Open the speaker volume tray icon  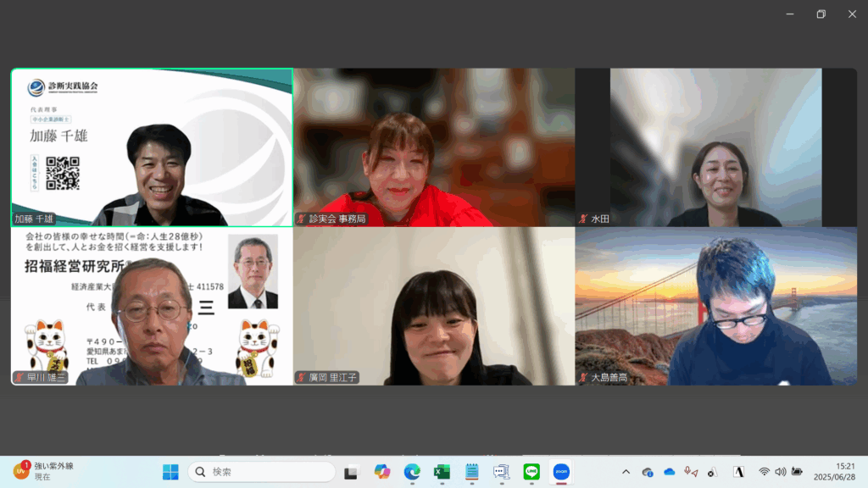[781, 472]
